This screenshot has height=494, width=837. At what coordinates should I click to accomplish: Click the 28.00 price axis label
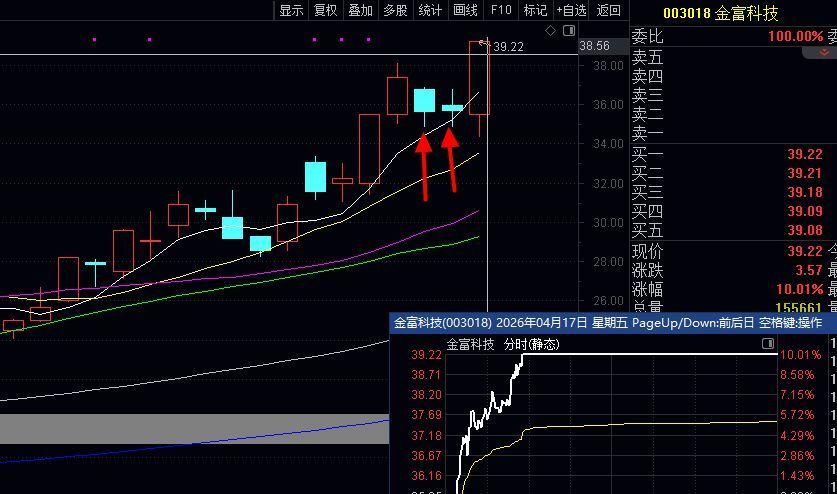click(x=609, y=262)
